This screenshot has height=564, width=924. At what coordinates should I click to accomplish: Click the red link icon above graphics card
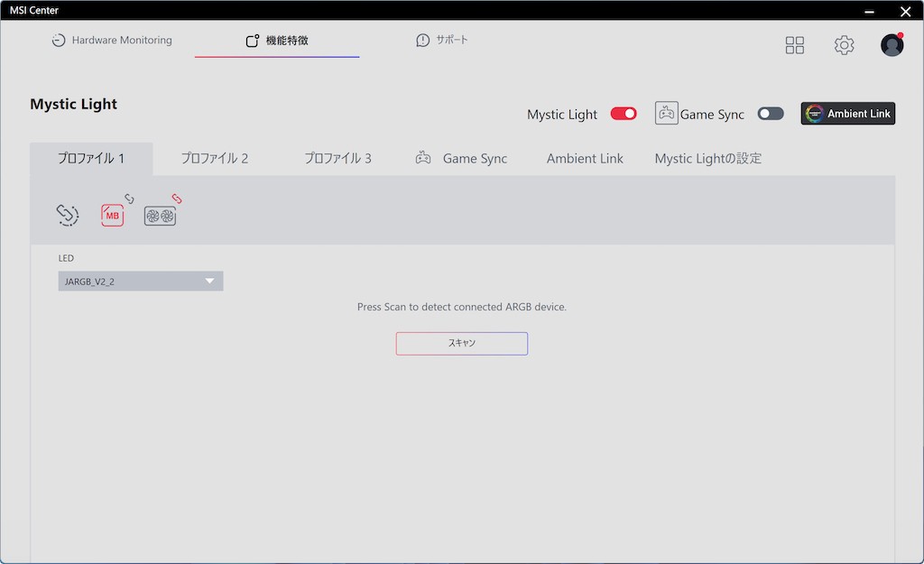(178, 198)
